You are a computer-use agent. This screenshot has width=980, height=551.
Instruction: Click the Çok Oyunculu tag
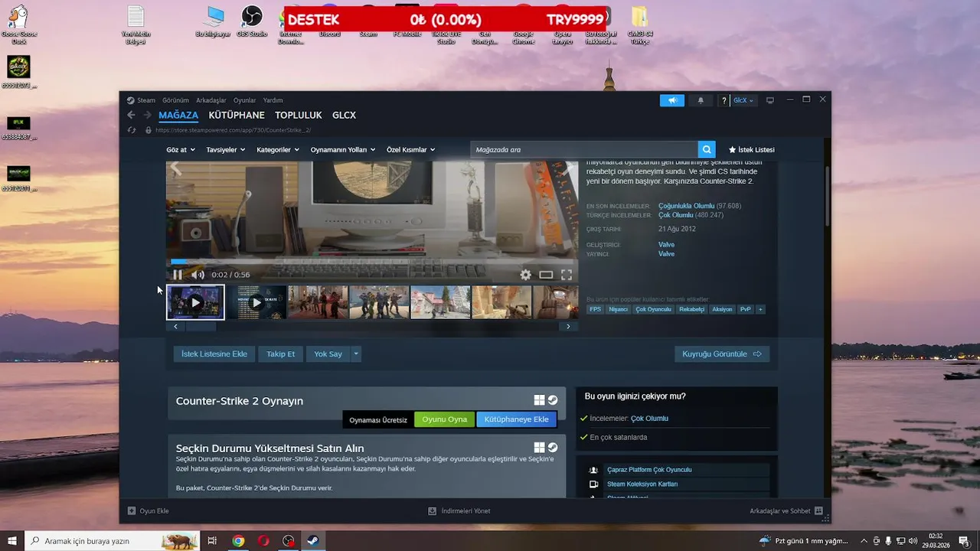point(654,309)
